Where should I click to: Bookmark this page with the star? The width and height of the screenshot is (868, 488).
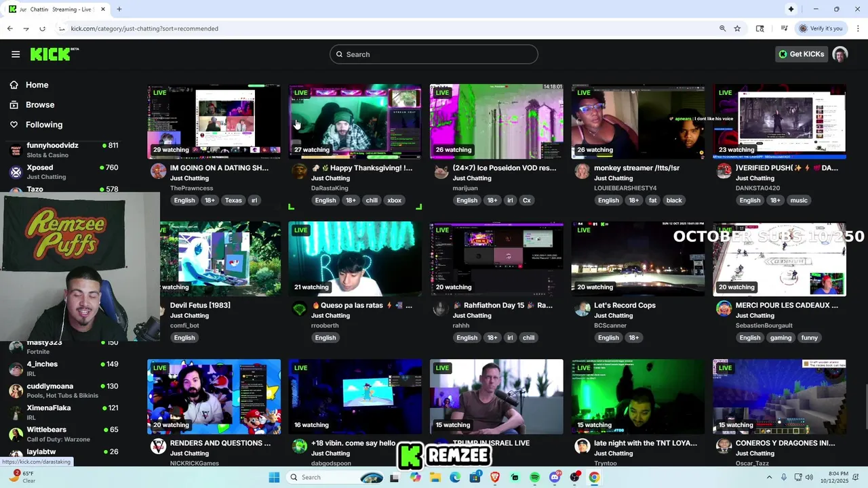[737, 28]
